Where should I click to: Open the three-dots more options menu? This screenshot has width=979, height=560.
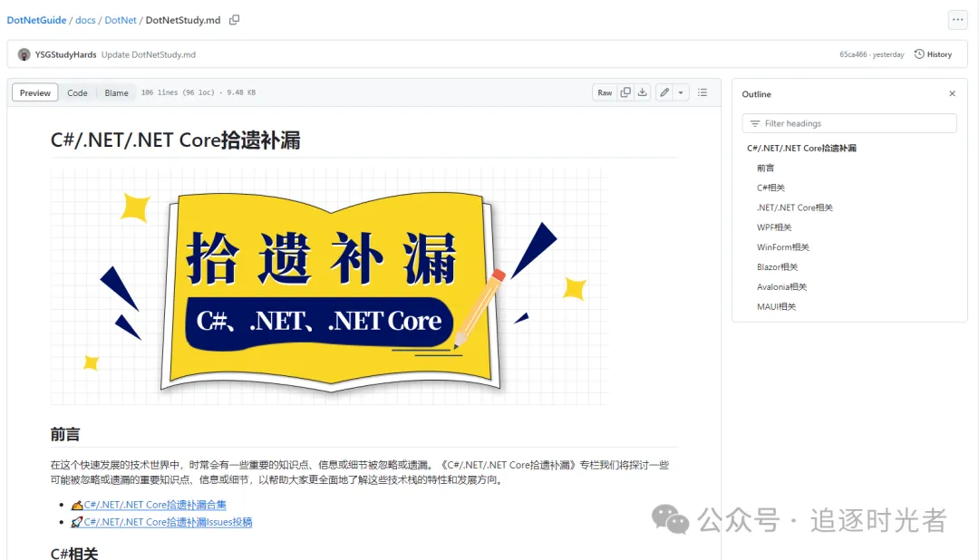pyautogui.click(x=958, y=19)
